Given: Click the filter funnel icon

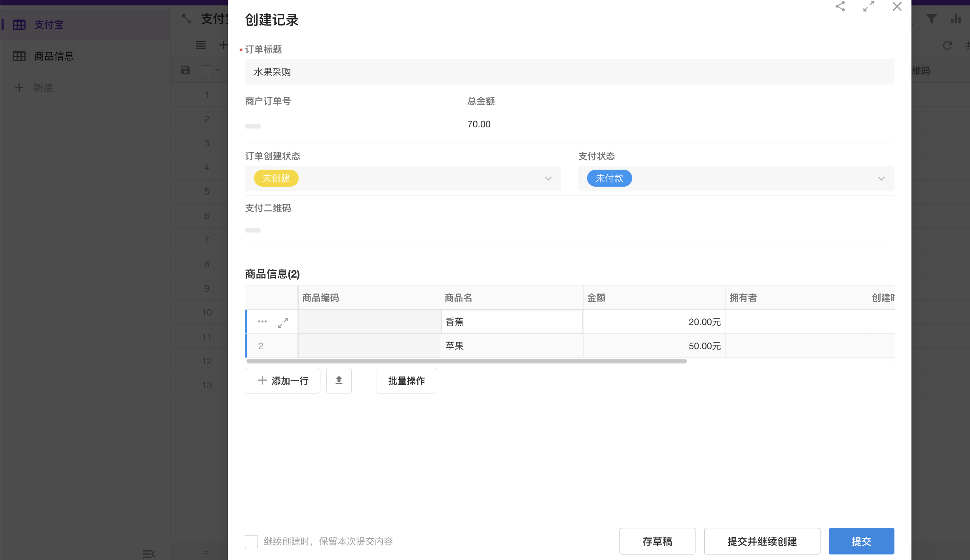Looking at the screenshot, I should click(x=932, y=19).
